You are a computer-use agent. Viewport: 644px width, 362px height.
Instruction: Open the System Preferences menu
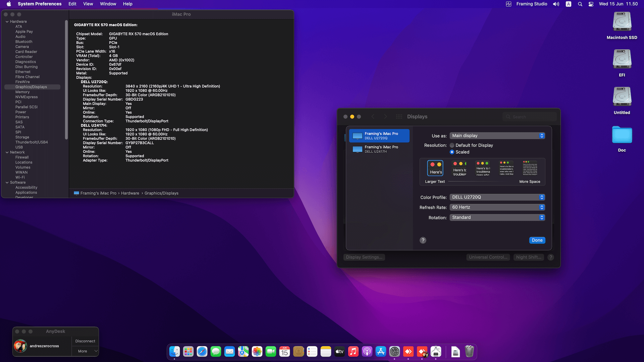point(40,4)
